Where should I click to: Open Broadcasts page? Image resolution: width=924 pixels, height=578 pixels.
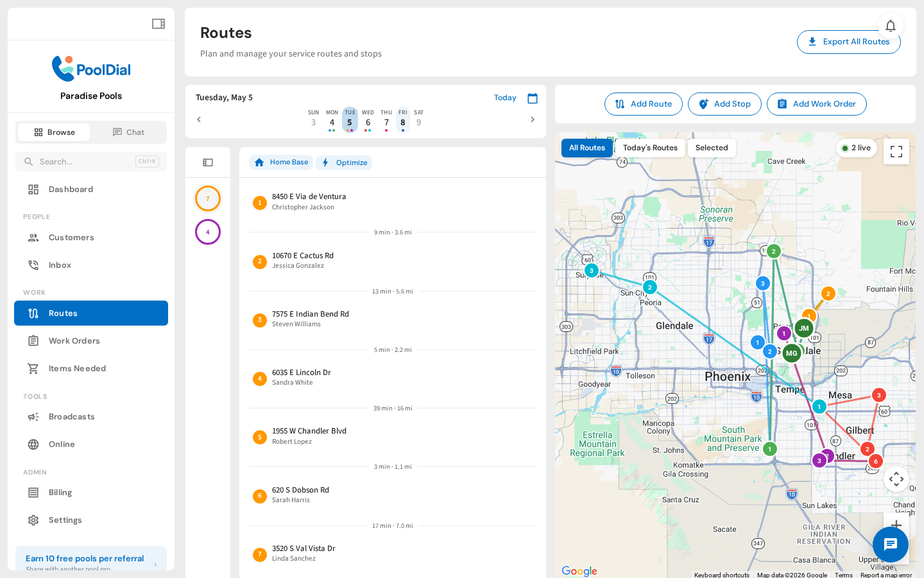[x=91, y=417]
